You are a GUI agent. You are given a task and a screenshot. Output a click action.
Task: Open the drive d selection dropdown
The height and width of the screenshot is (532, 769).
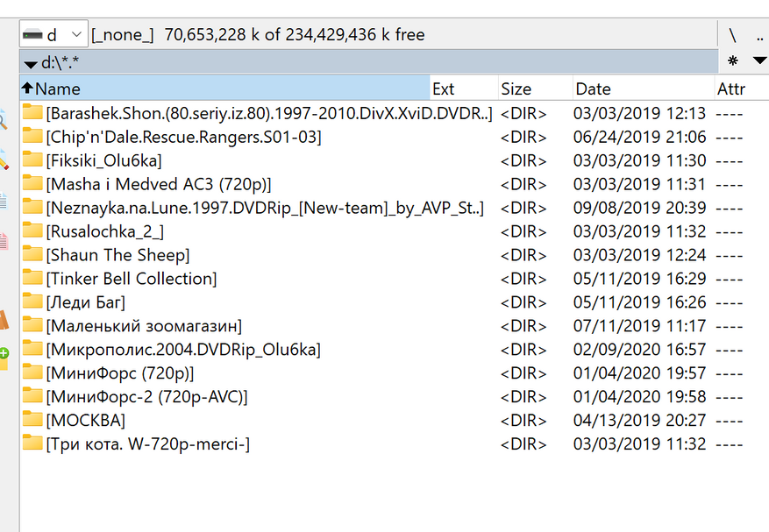[53, 35]
